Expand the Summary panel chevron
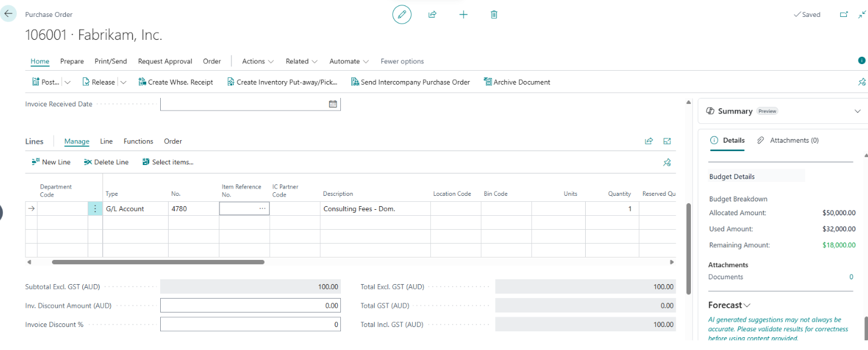This screenshot has height=350, width=868. pyautogui.click(x=857, y=111)
